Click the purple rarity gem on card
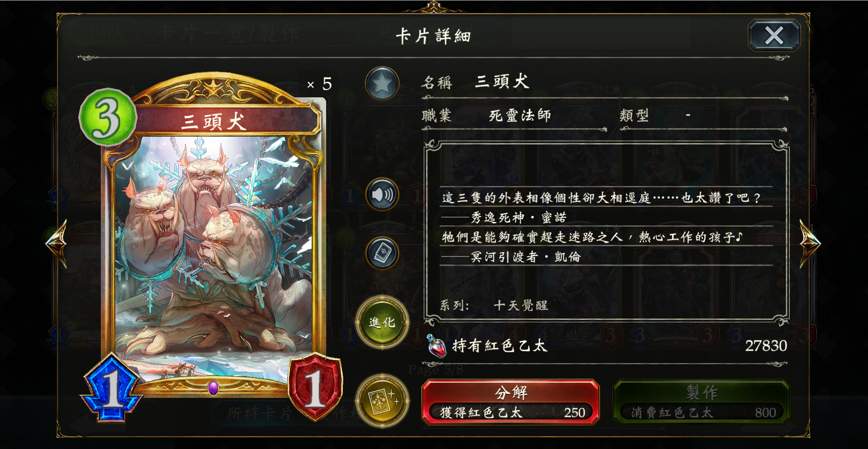The width and height of the screenshot is (868, 449). tap(213, 388)
